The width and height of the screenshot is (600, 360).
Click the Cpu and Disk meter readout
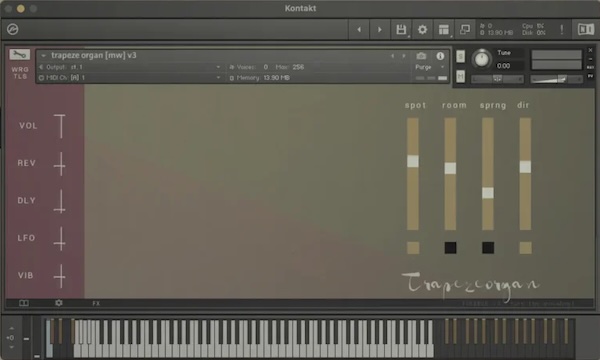(x=534, y=29)
